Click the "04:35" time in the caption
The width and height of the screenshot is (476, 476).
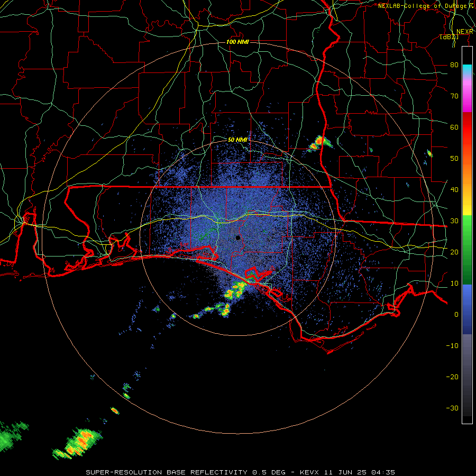pyautogui.click(x=384, y=472)
